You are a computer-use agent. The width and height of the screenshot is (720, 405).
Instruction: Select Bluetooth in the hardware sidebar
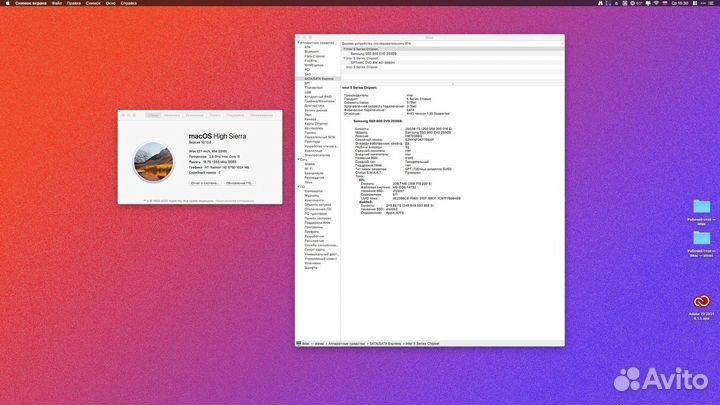(x=311, y=52)
